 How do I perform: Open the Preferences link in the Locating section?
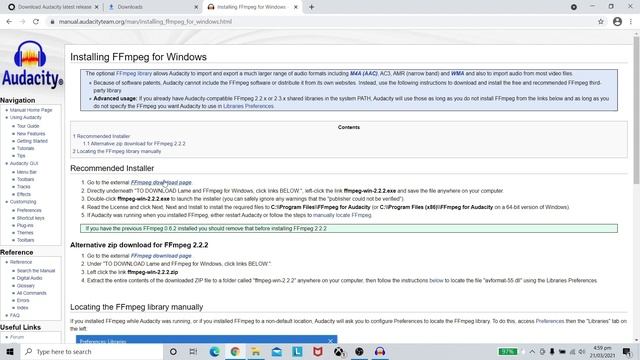[549, 321]
